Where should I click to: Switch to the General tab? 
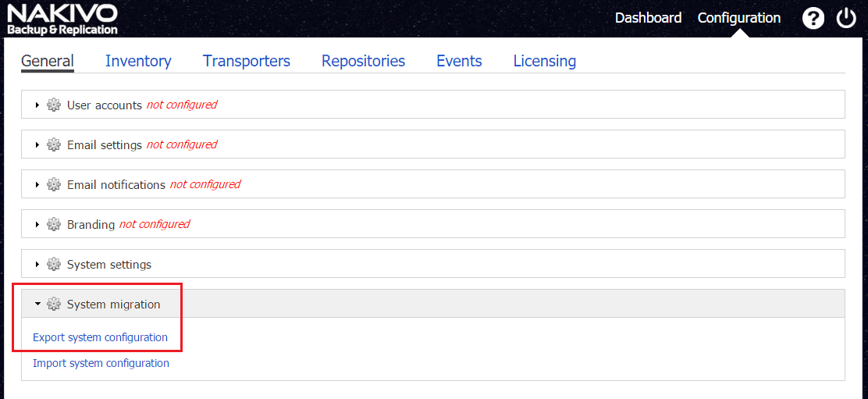48,61
